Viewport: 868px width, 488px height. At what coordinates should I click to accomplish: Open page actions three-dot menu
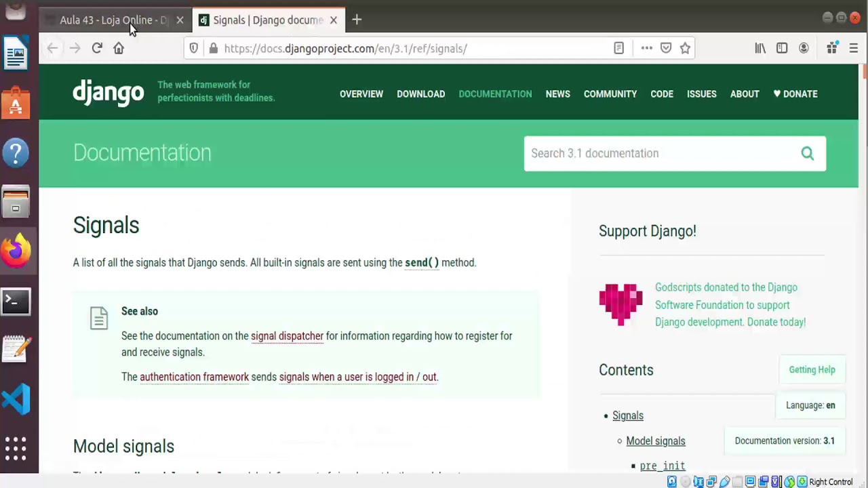pyautogui.click(x=646, y=48)
